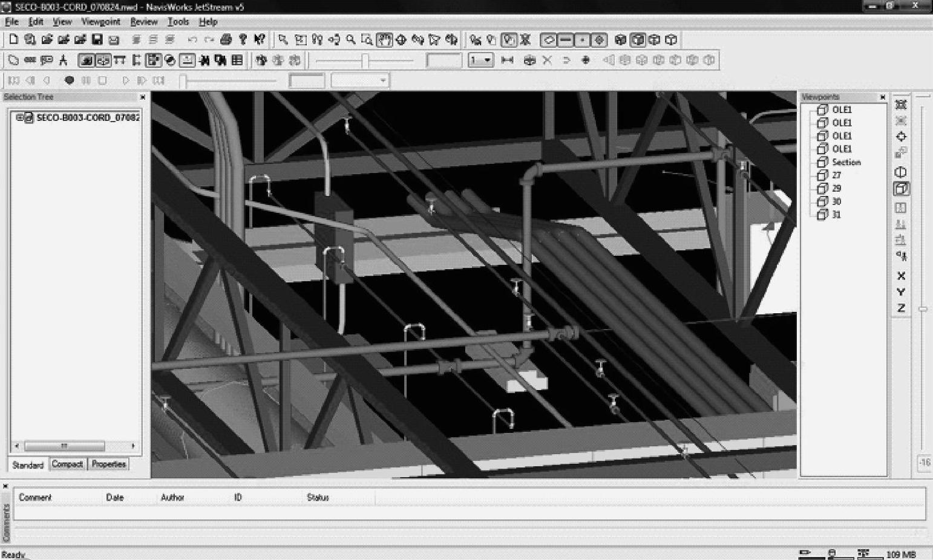Viewport: 933px width, 560px height.
Task: Toggle perspective camera cube button on sidebar
Action: pos(901,189)
